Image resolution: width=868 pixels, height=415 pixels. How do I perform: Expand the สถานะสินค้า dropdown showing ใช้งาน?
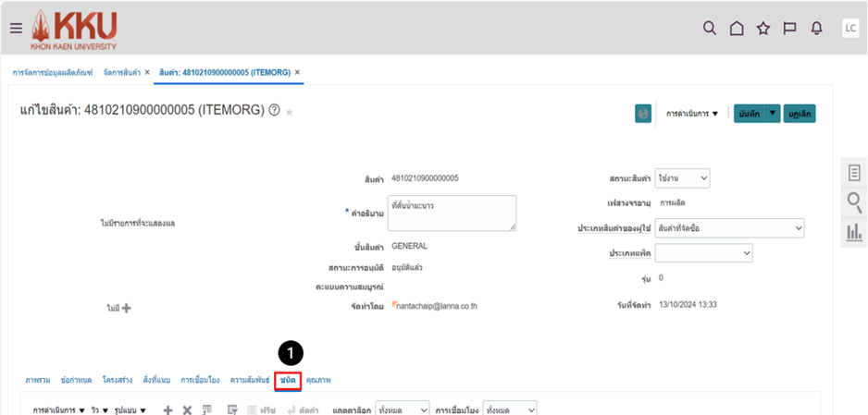682,177
